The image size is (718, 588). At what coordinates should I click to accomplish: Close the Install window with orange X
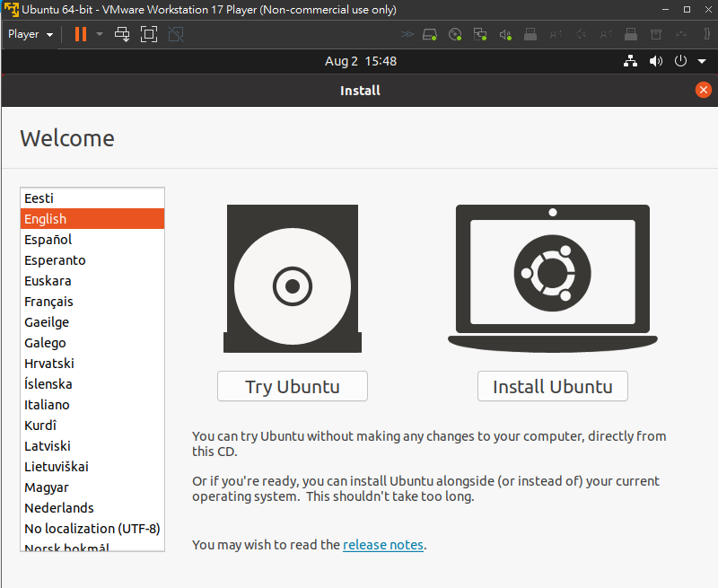click(704, 90)
